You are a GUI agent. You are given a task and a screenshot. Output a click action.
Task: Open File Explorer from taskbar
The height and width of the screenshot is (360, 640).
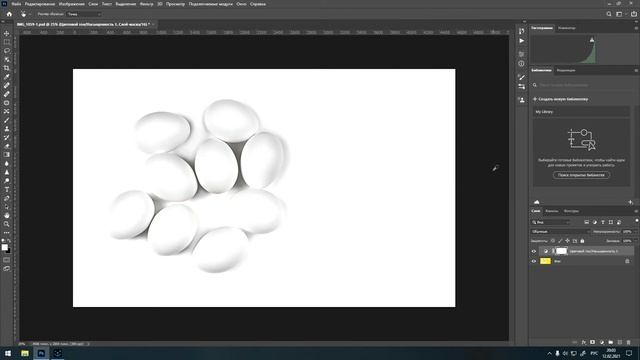(x=25, y=353)
